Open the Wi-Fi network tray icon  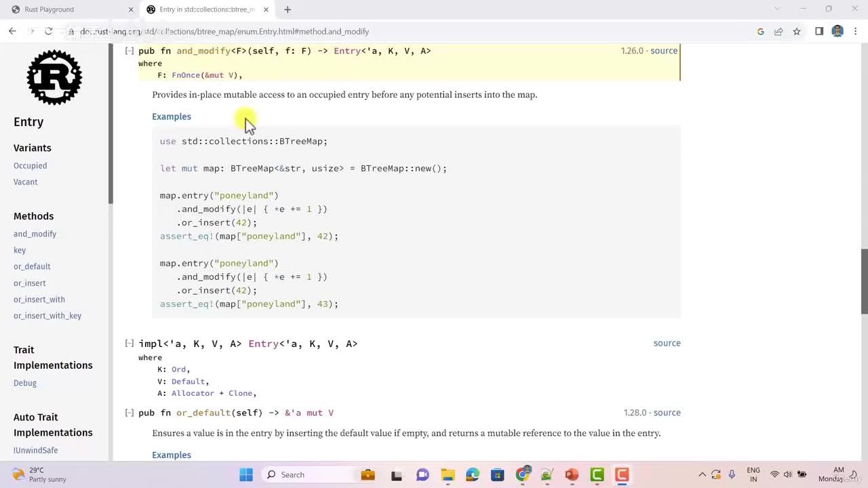coord(774,474)
